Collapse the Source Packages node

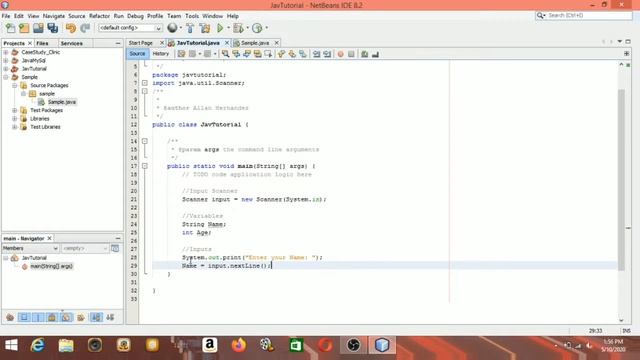point(15,85)
